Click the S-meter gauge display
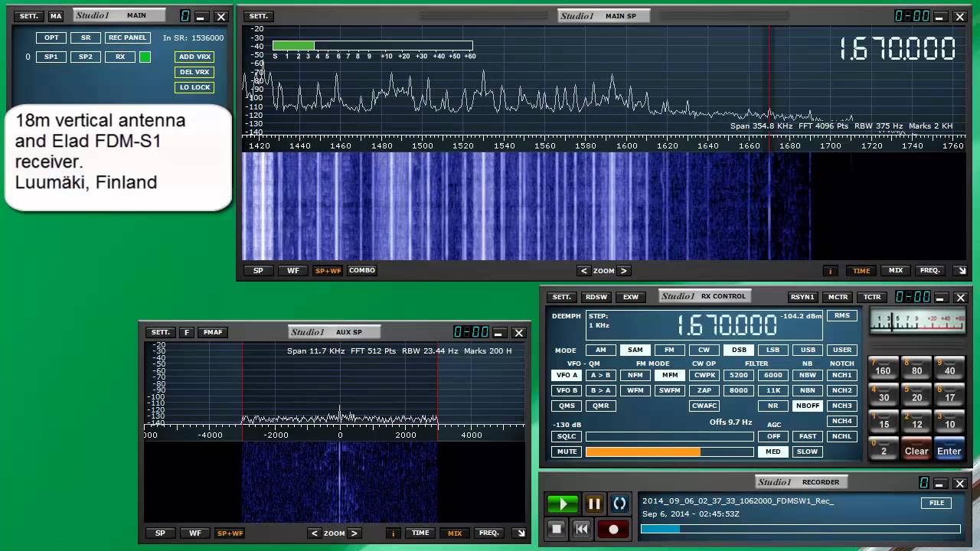This screenshot has width=980, height=551. click(916, 321)
